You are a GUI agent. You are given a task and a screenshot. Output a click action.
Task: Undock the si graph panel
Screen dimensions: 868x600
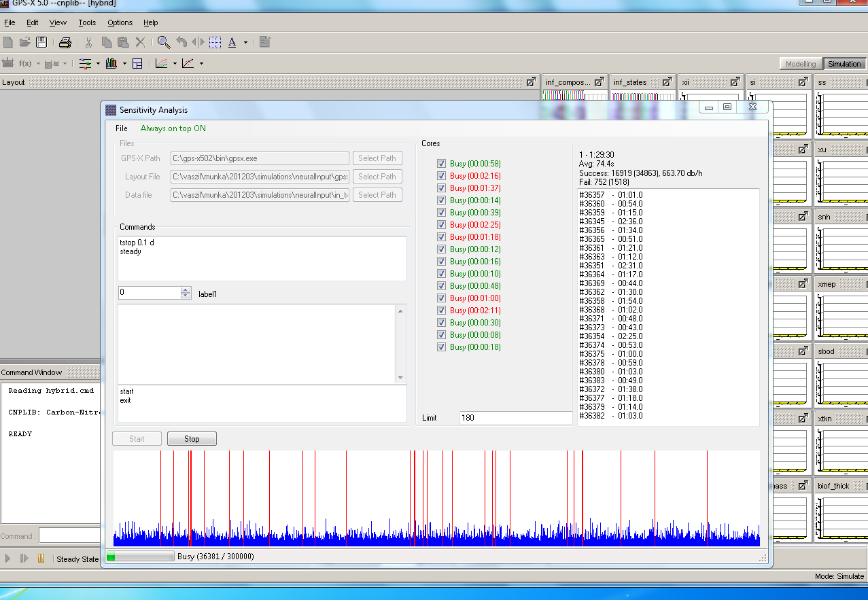(803, 82)
